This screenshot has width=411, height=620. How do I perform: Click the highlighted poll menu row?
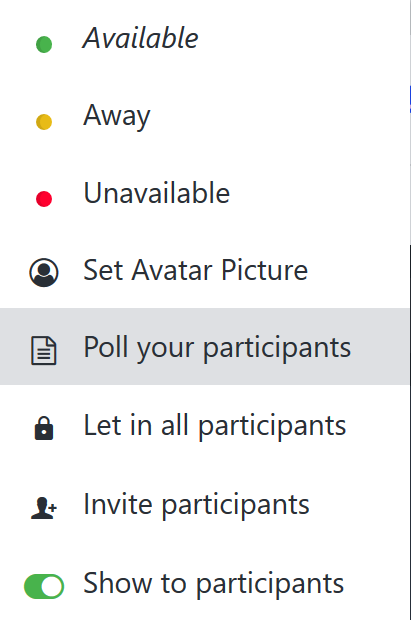(x=205, y=347)
